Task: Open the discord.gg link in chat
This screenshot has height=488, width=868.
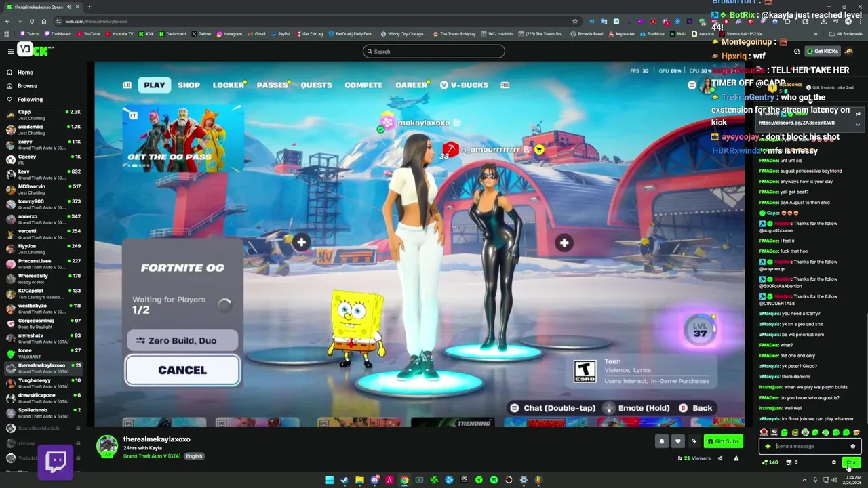Action: 797,123
